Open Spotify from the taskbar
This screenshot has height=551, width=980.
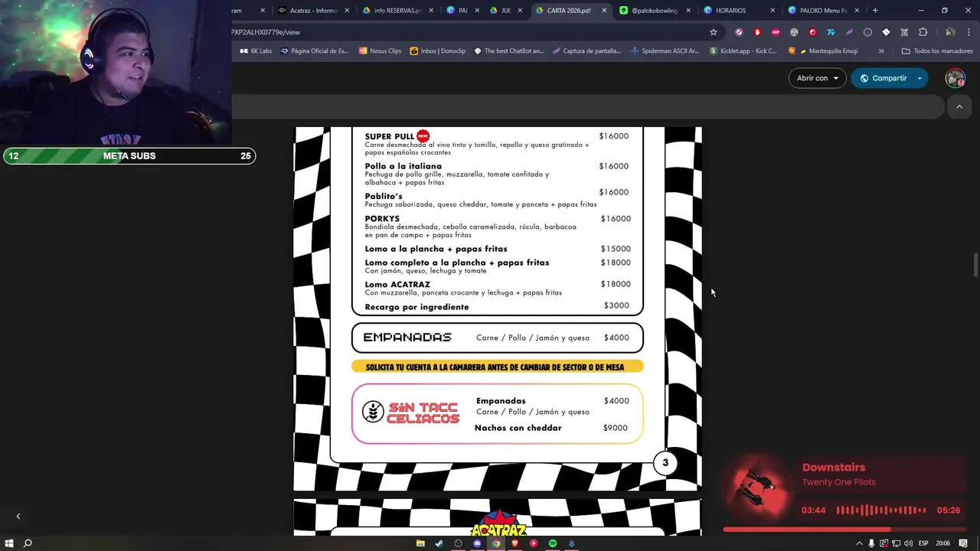[x=553, y=543]
